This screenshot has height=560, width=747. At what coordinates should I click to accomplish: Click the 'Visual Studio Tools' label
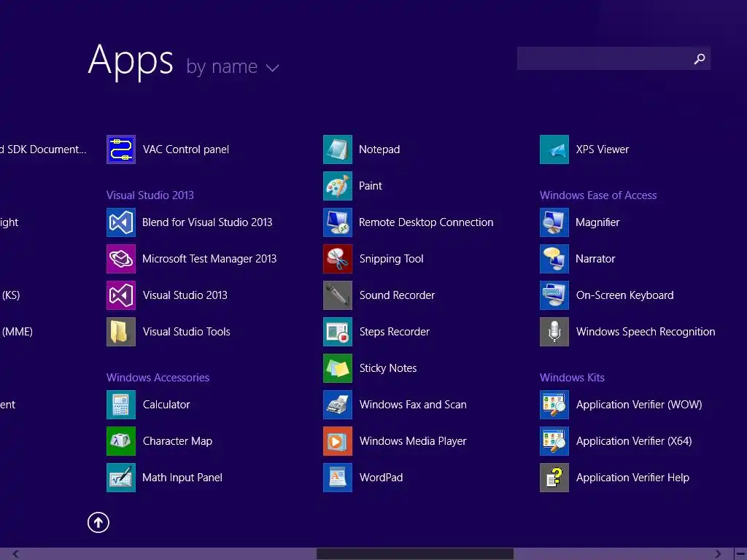tap(186, 332)
